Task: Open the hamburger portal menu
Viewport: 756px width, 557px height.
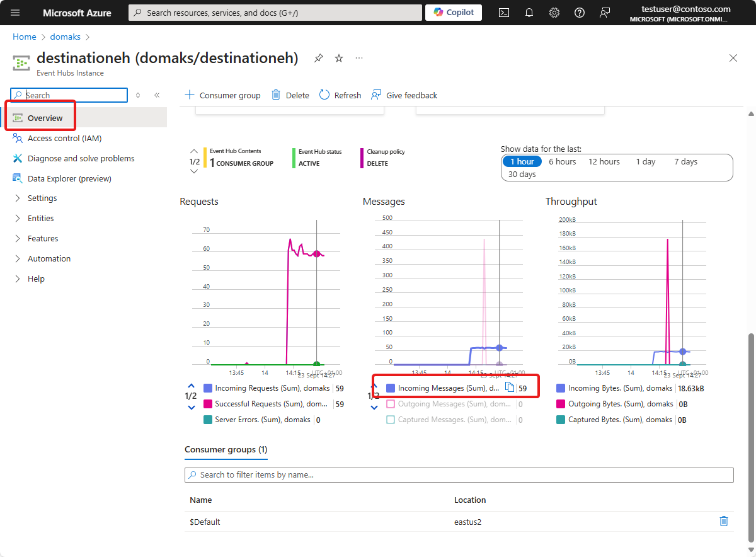Action: [x=15, y=12]
